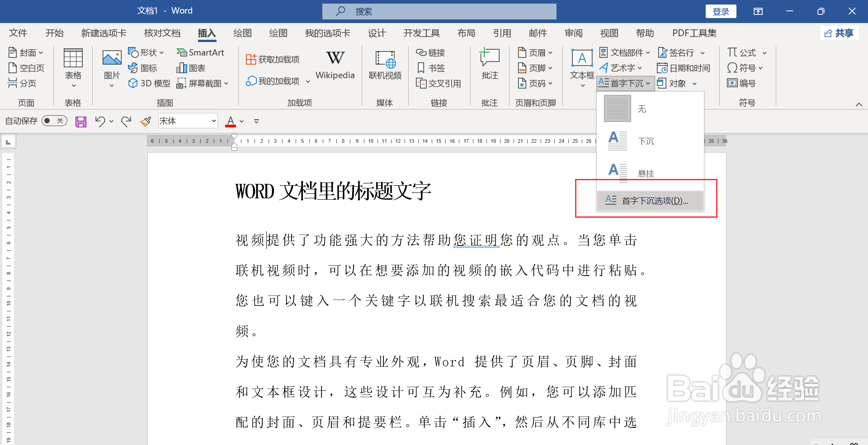
Task: Click 获取加载项 to get add-ins
Action: (273, 59)
